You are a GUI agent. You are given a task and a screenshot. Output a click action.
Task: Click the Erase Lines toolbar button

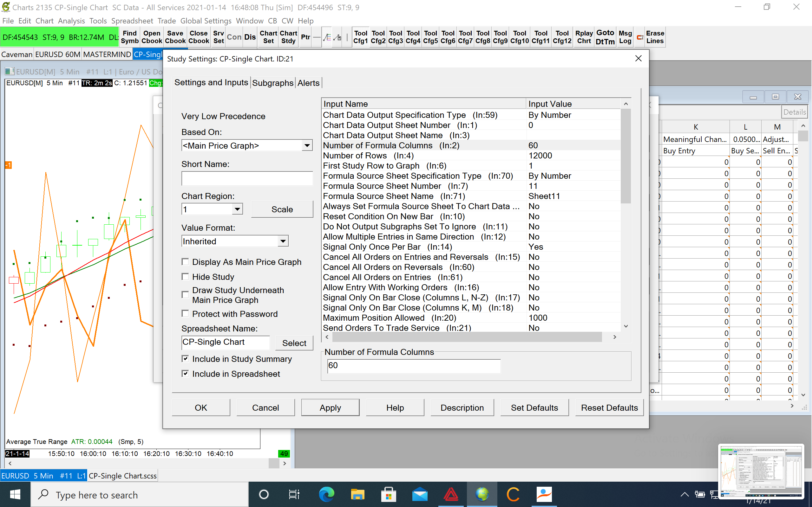pyautogui.click(x=655, y=37)
